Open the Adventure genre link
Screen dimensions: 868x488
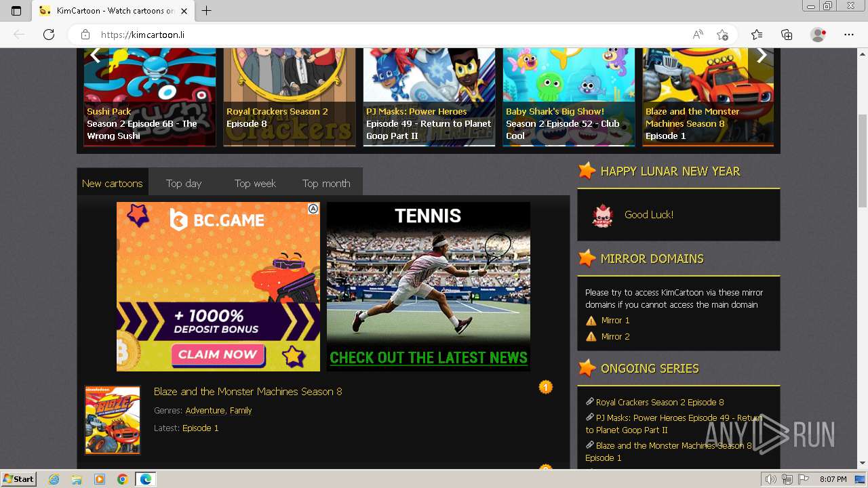205,410
